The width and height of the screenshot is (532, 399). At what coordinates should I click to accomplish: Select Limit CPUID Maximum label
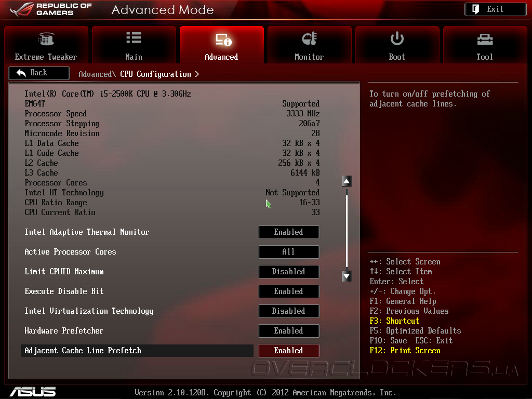point(64,271)
